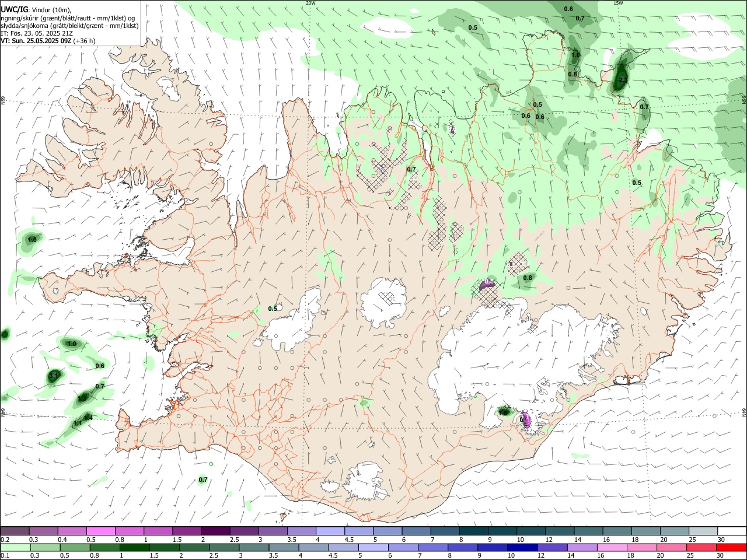Screen dimensions: 747x560
Task: Select the 'rigning/skúrir (grænt/blátt/rautt - mm/1klst) og' line
Action: point(68,18)
